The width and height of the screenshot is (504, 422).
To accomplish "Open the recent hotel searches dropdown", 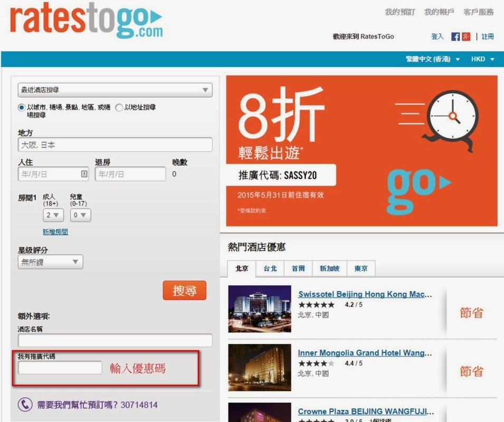I will (x=115, y=90).
